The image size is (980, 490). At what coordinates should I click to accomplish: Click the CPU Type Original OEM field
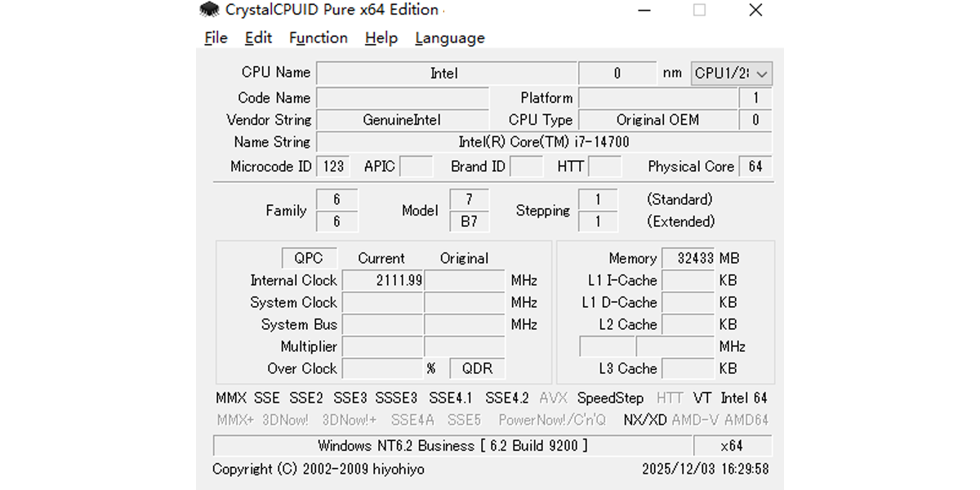[657, 120]
